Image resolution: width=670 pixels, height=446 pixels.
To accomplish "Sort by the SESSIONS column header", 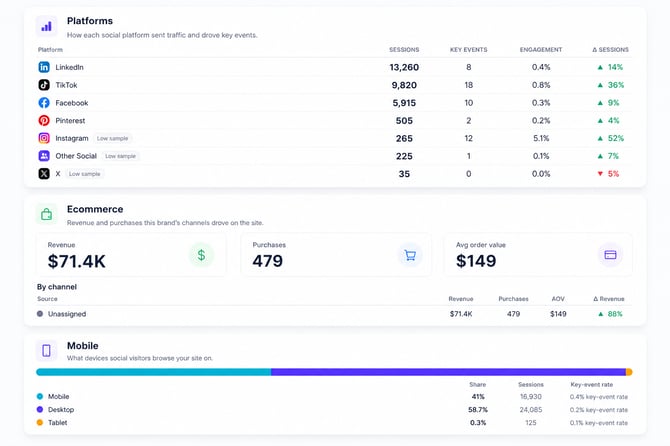I will (404, 50).
